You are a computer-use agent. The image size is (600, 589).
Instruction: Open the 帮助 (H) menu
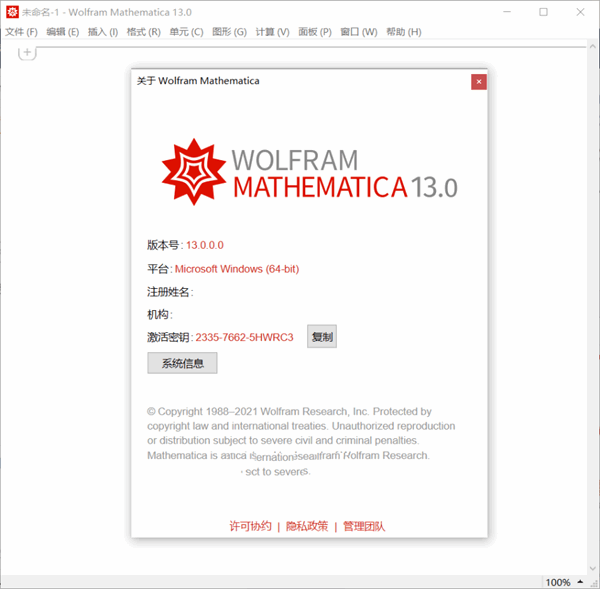[403, 32]
